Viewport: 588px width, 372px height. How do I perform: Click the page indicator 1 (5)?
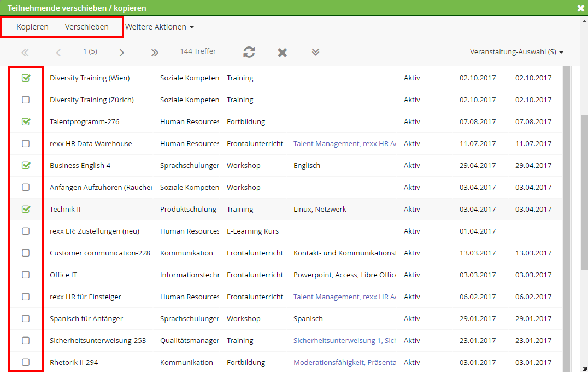(x=90, y=51)
